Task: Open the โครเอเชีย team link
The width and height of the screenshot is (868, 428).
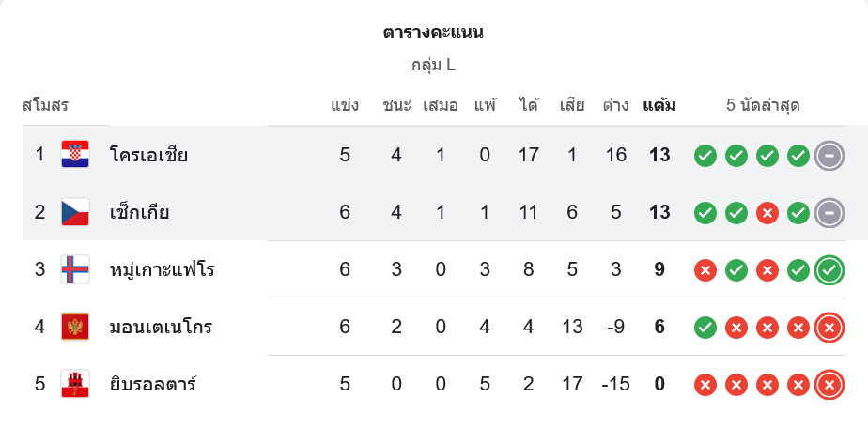Action: coord(148,155)
